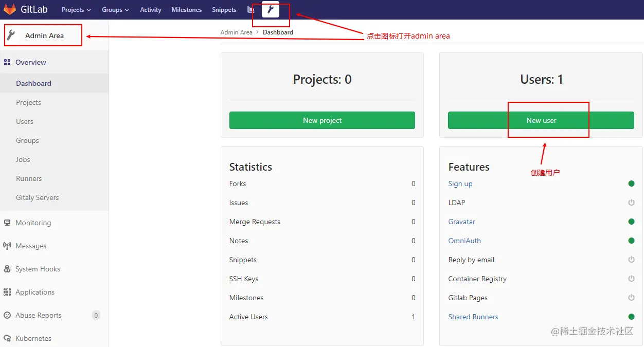Click the SSH Keys statistic row
This screenshot has width=644, height=347.
(322, 279)
